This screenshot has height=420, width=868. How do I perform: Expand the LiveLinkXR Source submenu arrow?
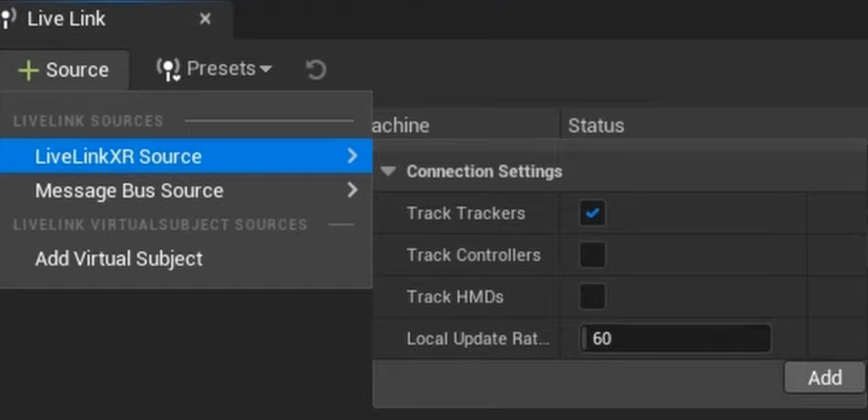pos(352,156)
